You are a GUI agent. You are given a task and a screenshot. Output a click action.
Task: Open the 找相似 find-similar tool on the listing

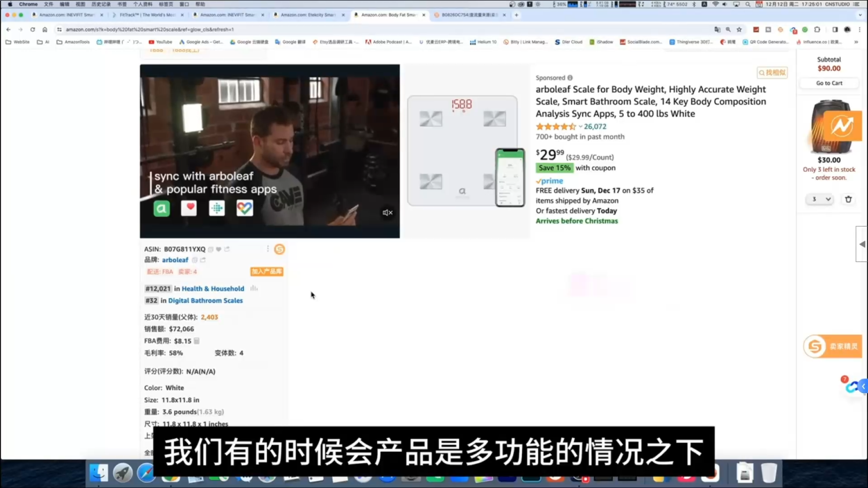pos(772,72)
